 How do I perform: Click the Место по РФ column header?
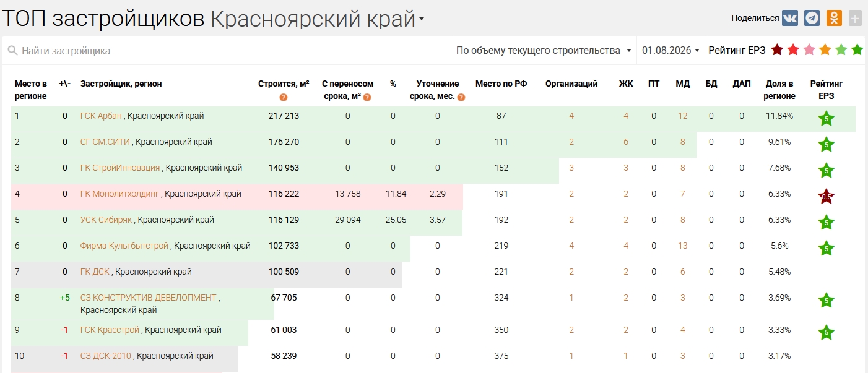pyautogui.click(x=501, y=84)
